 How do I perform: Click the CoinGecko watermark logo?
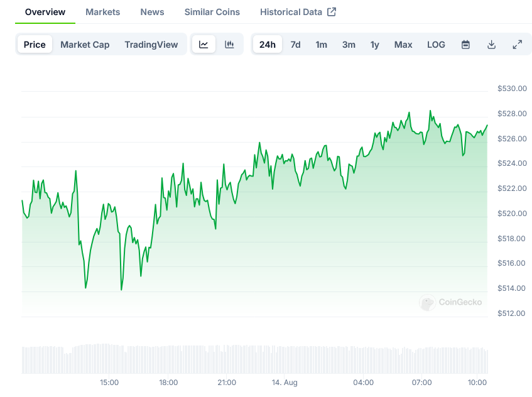tap(451, 303)
